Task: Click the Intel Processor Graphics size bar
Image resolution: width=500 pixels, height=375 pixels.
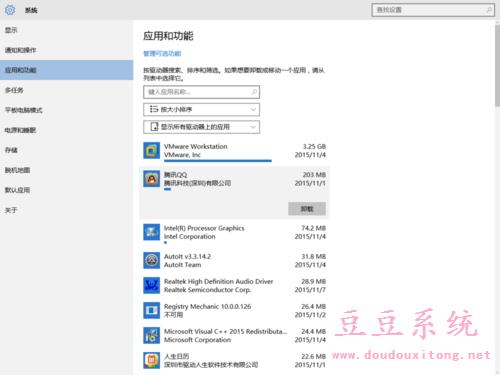Action: coord(165,242)
